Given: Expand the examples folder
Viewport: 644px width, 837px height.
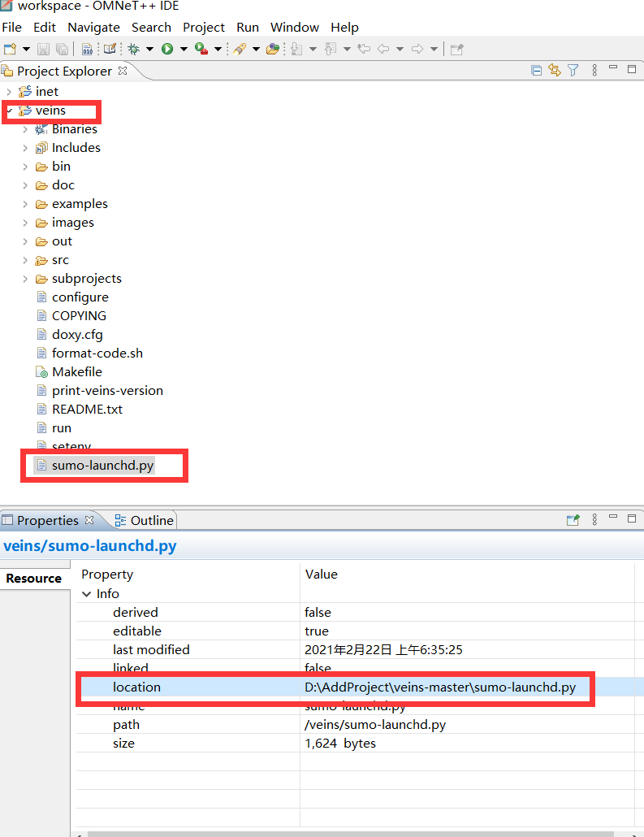Looking at the screenshot, I should pos(25,204).
